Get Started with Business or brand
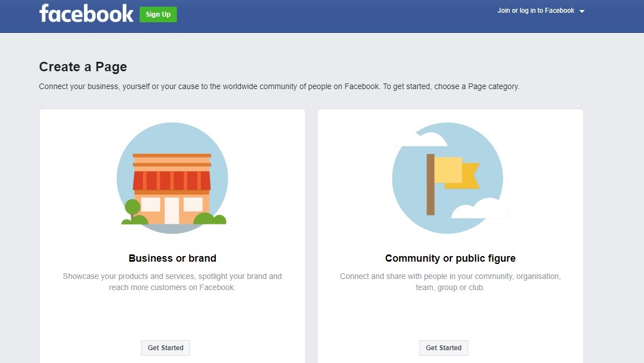The width and height of the screenshot is (644, 363). pos(166,348)
